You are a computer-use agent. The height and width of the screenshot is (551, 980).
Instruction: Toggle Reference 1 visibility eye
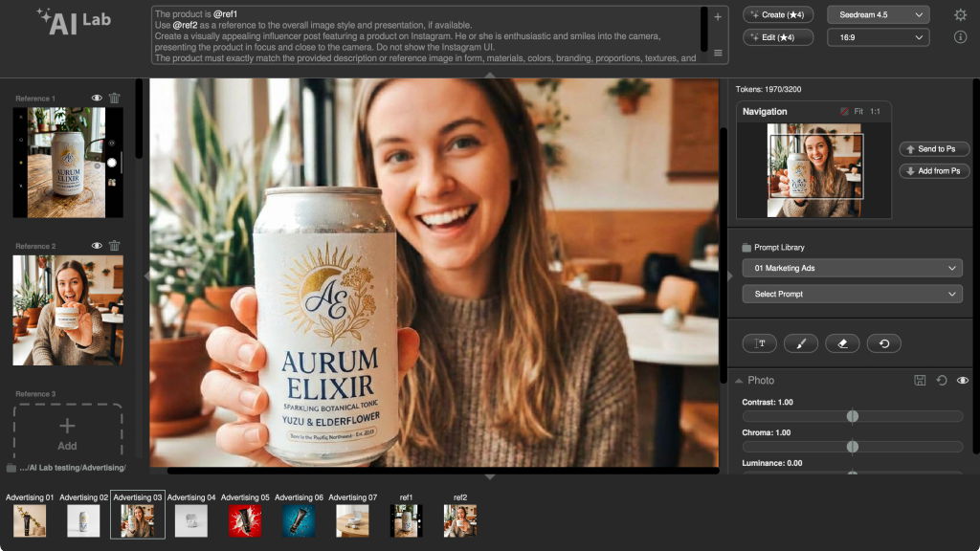[97, 99]
